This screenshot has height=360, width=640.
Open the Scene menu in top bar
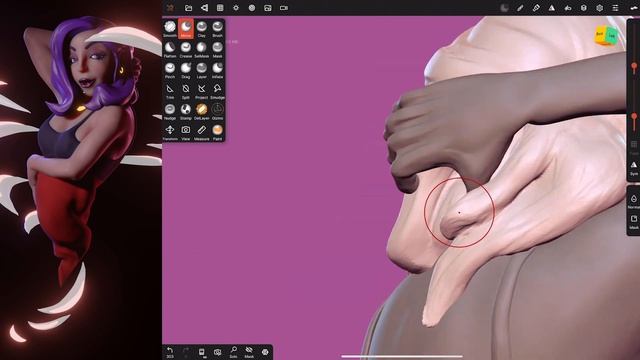(204, 8)
